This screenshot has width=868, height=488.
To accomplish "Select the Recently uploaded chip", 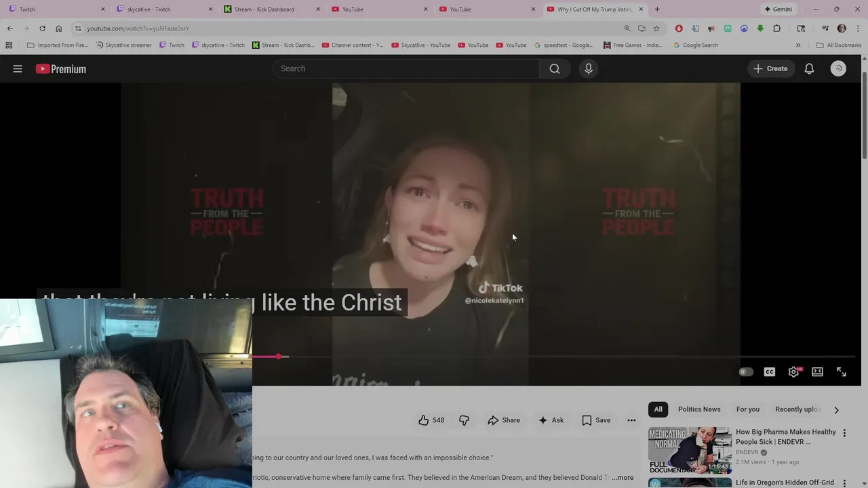I will pos(798,409).
